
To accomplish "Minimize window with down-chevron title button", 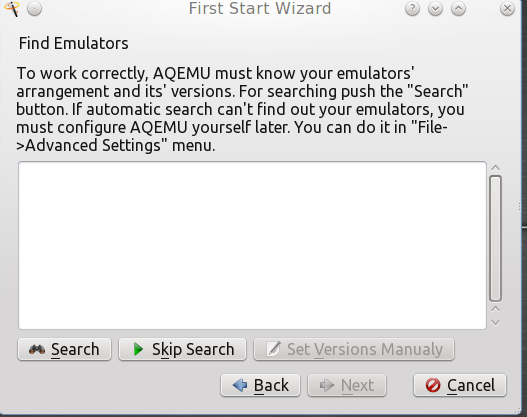I will (435, 9).
